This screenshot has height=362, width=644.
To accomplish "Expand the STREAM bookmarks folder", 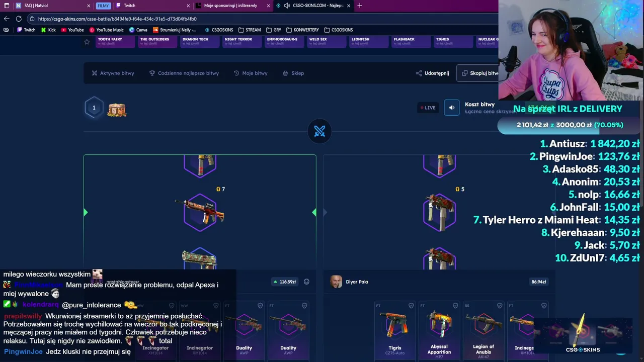I will tap(250, 30).
